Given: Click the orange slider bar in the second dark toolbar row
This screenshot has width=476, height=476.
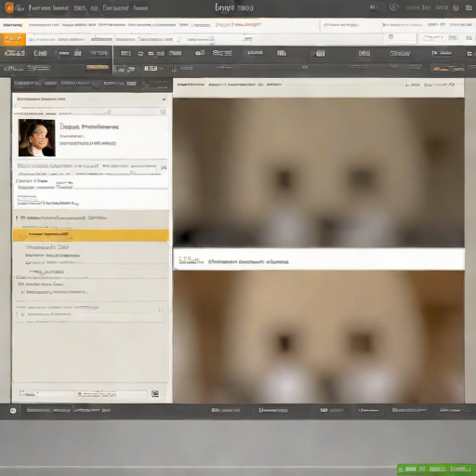Looking at the screenshot, I should pos(97,67).
